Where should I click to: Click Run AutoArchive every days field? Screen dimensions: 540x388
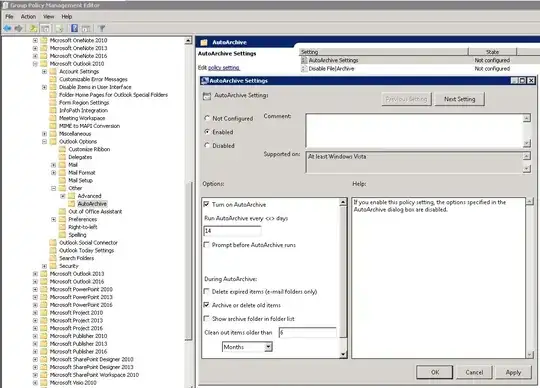point(232,231)
